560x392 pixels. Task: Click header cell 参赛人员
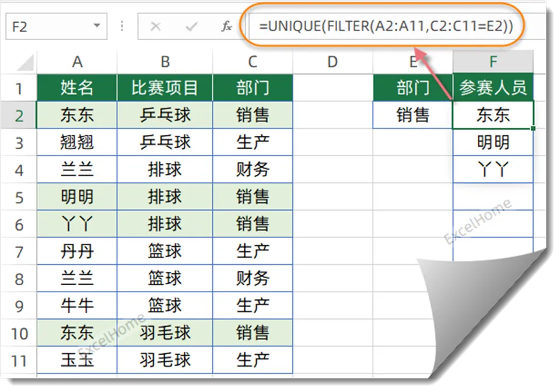click(493, 88)
